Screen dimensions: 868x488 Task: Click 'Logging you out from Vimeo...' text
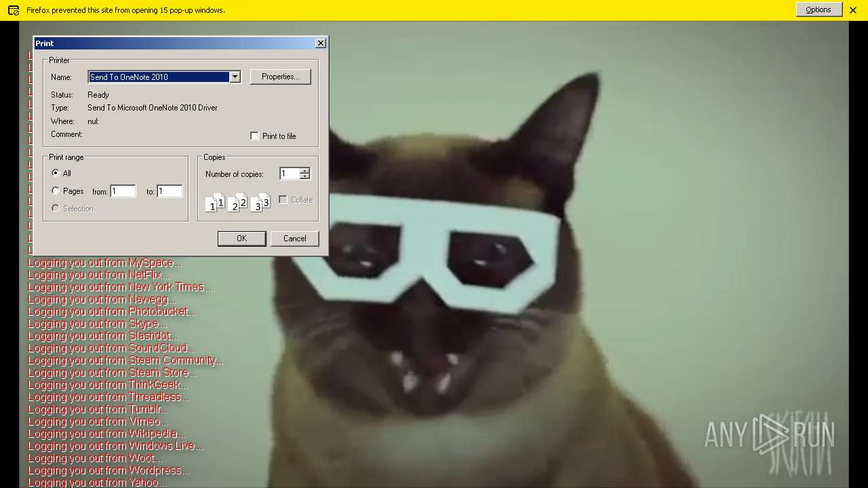point(98,421)
